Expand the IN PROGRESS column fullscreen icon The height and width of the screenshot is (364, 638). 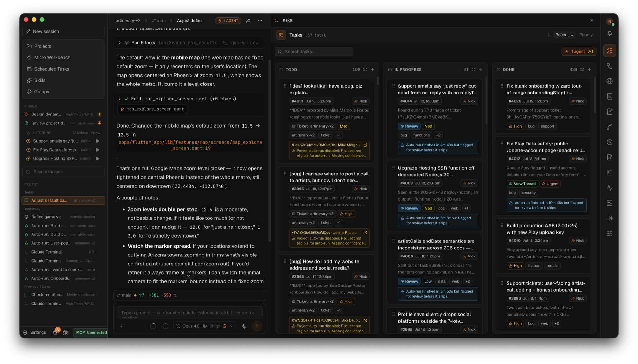473,70
